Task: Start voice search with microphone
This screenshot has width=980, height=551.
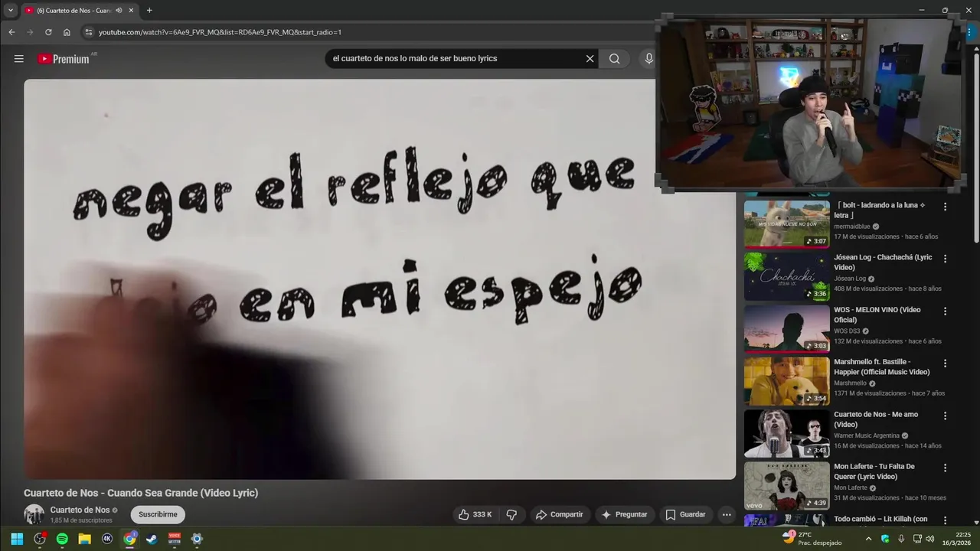Action: pyautogui.click(x=648, y=59)
